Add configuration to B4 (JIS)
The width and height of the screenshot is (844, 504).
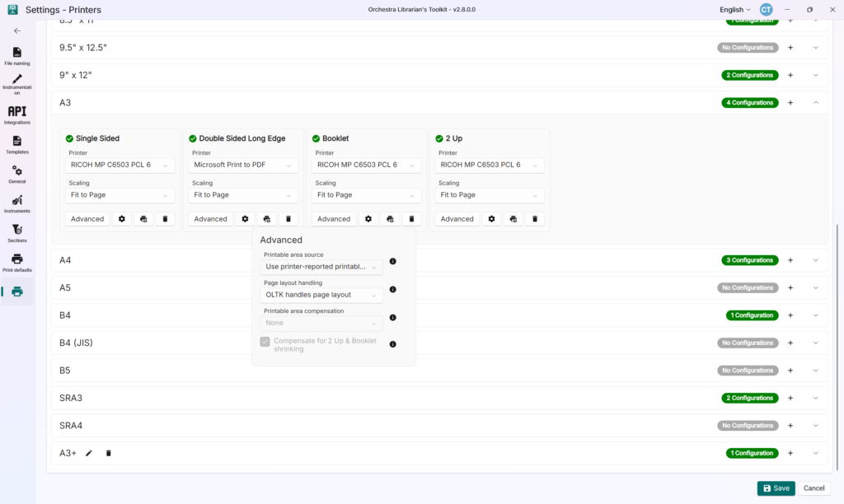click(790, 343)
